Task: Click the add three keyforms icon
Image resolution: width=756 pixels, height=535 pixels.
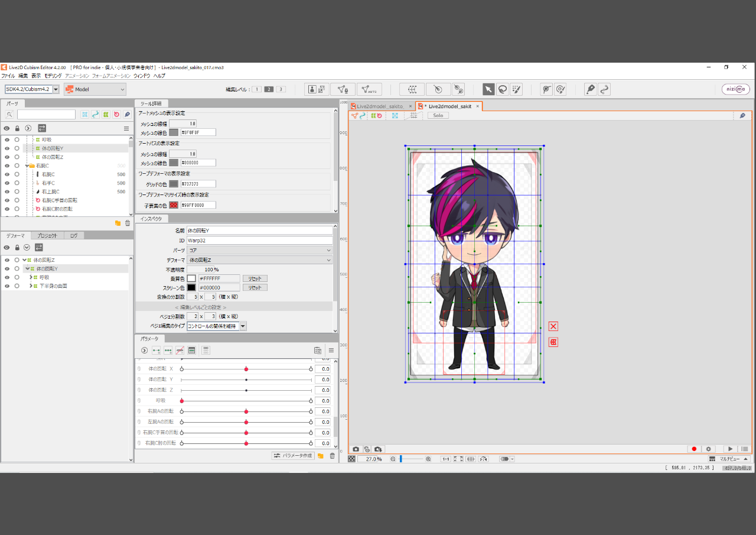Action: click(x=168, y=350)
